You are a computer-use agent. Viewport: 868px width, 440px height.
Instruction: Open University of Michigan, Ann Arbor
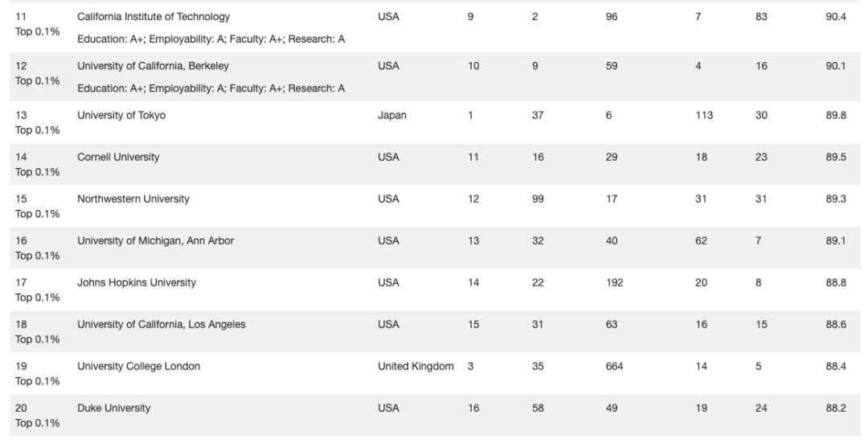click(x=156, y=241)
